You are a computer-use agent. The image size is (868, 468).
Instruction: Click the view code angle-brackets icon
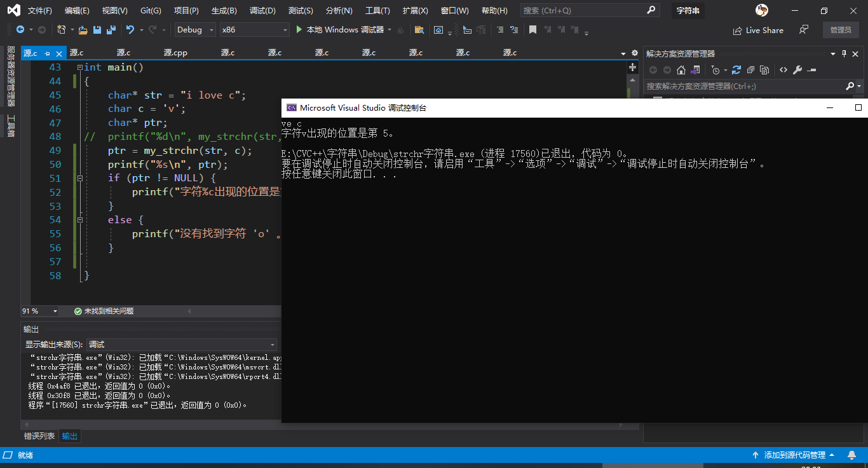pyautogui.click(x=783, y=70)
